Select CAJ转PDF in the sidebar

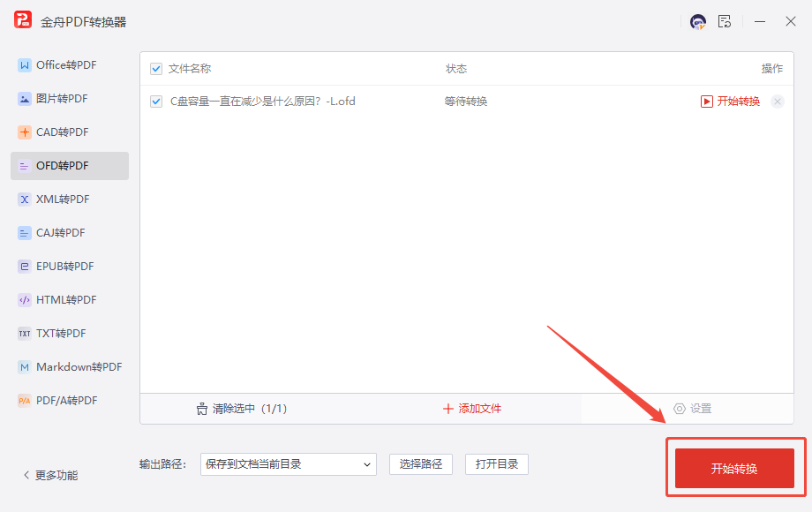pos(70,233)
